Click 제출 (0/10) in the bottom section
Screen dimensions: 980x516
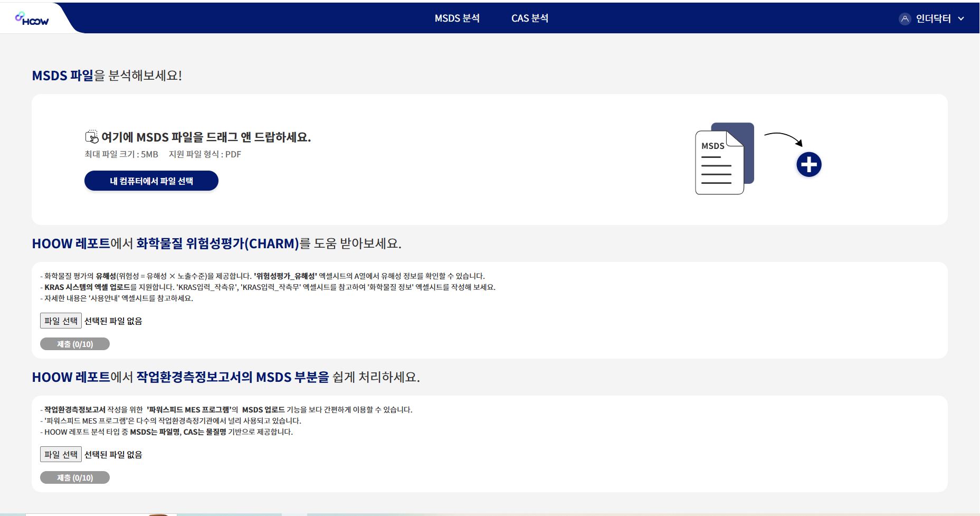pos(74,477)
